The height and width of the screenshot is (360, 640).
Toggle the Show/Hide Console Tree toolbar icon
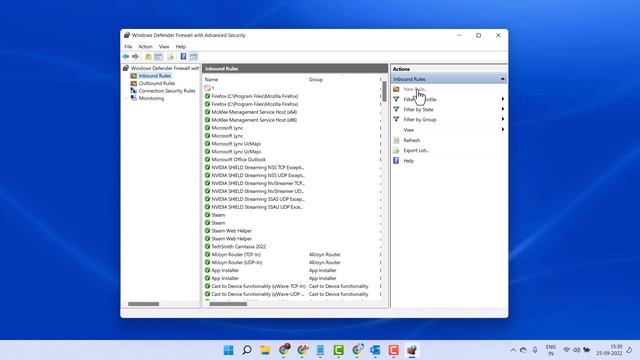158,56
